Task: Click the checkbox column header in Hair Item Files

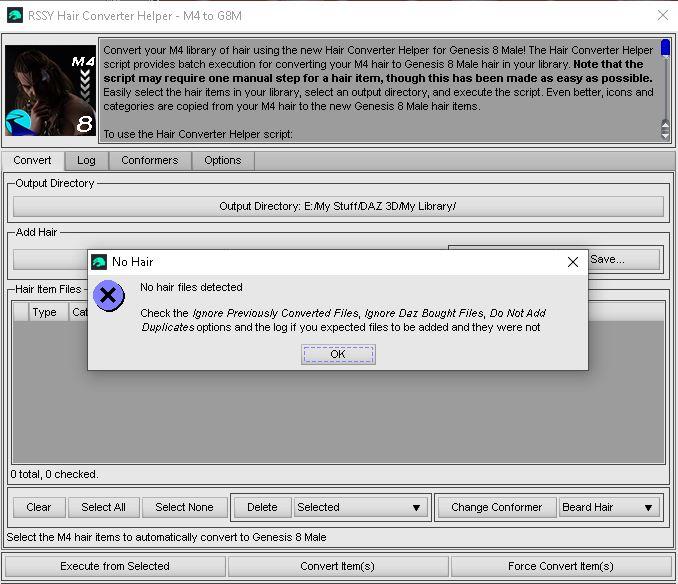Action: point(21,312)
